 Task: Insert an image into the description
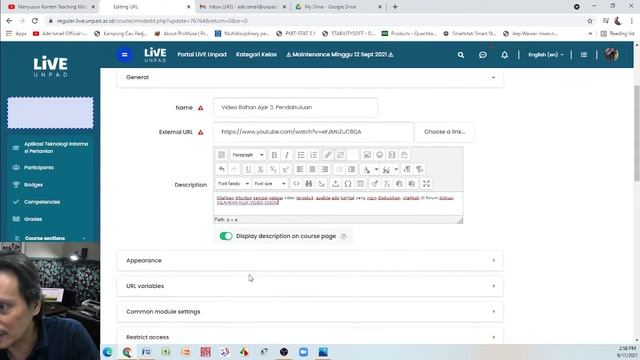point(367,155)
